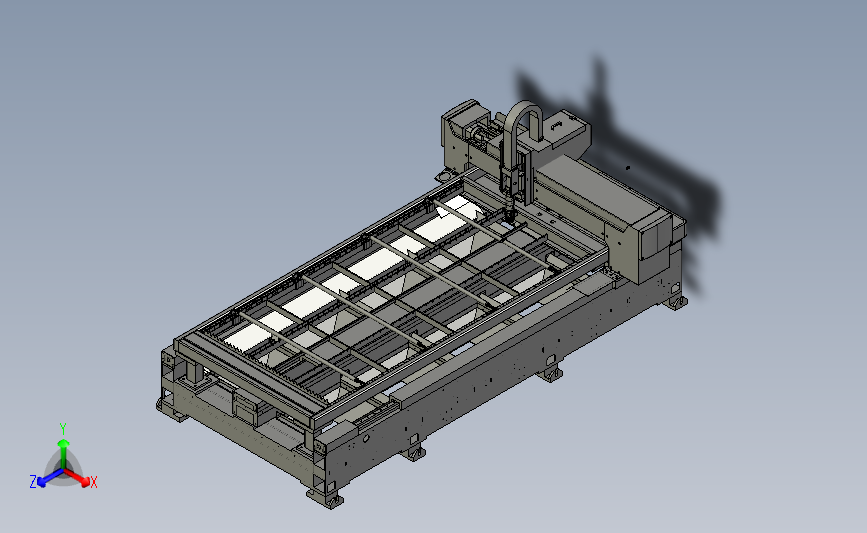This screenshot has width=867, height=533.
Task: Click the red X axis of the orientation triad
Action: click(x=78, y=477)
